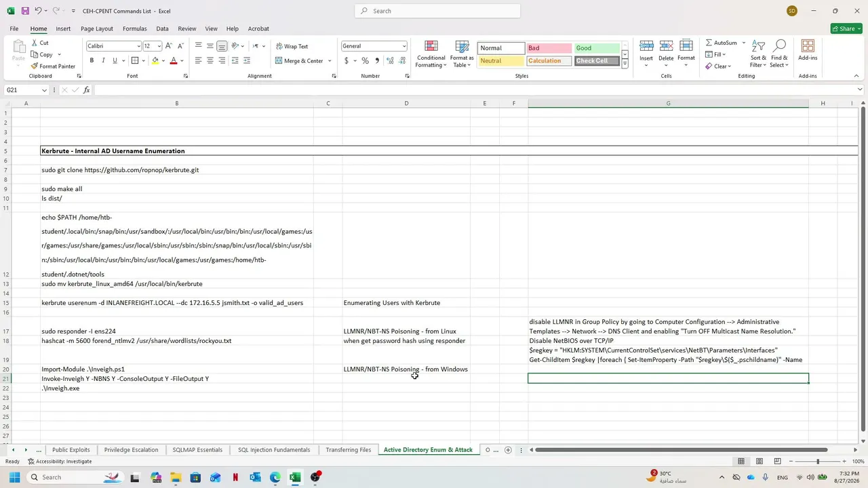Screen dimensions: 868x488
Task: Click Insert Function fx icon
Action: [x=86, y=90]
